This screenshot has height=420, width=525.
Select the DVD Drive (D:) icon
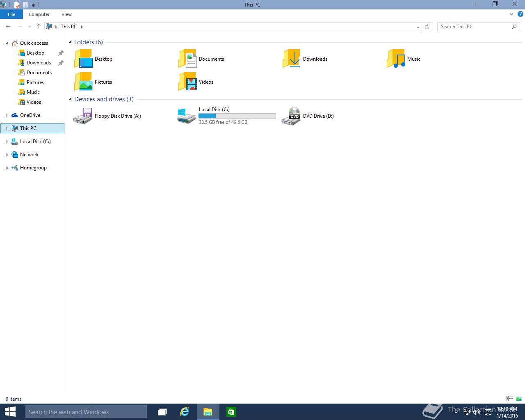(x=291, y=116)
